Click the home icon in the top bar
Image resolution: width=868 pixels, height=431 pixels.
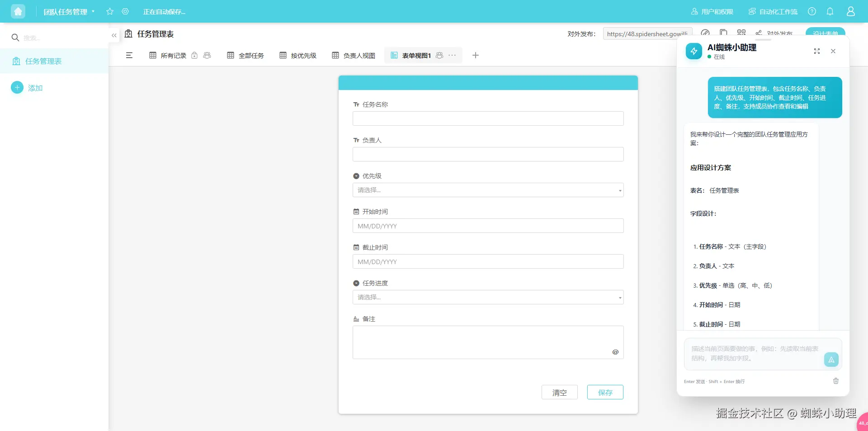(x=18, y=11)
